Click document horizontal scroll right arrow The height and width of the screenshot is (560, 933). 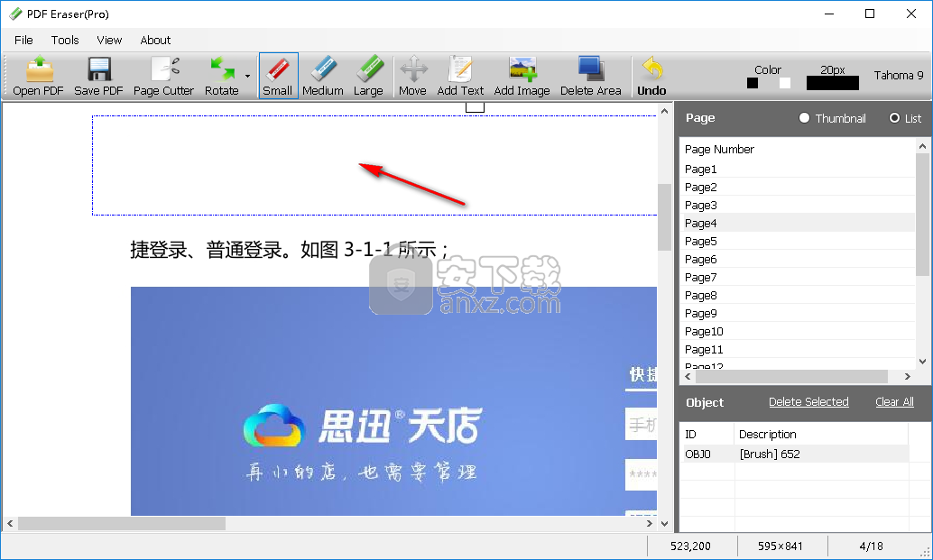pyautogui.click(x=649, y=524)
